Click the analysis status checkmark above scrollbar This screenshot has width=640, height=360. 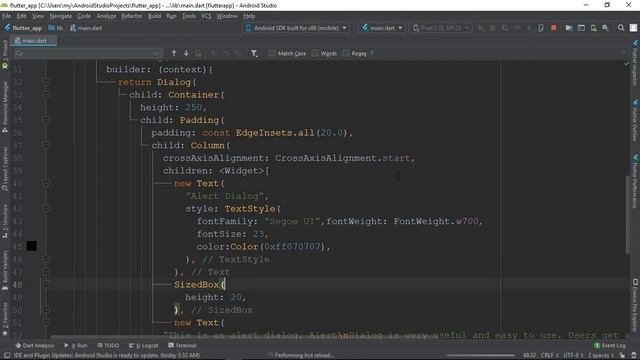coord(627,63)
